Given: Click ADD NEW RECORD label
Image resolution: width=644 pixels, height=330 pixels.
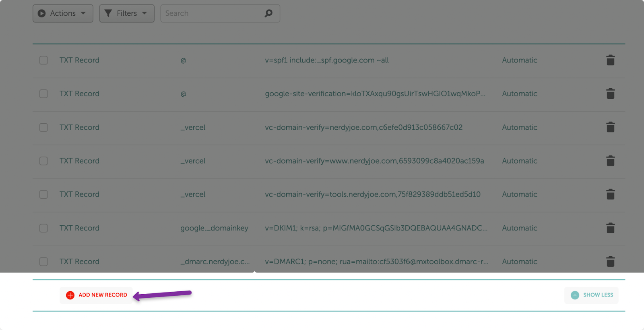Looking at the screenshot, I should [103, 295].
